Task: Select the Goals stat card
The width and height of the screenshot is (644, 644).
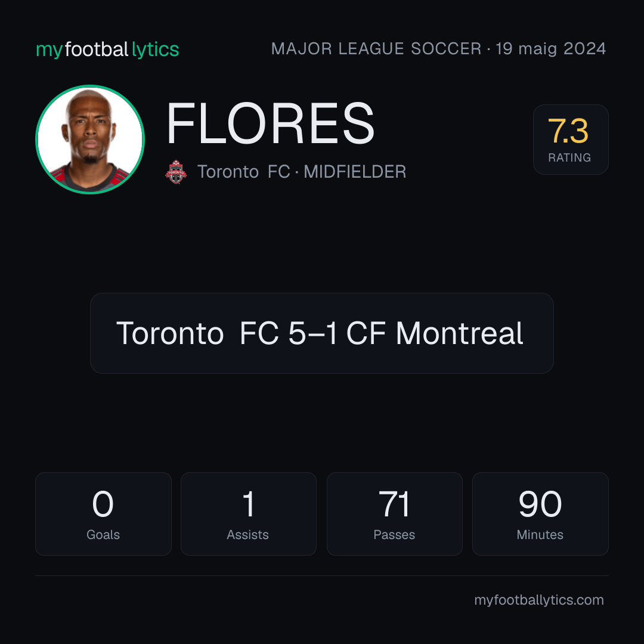Action: (103, 514)
